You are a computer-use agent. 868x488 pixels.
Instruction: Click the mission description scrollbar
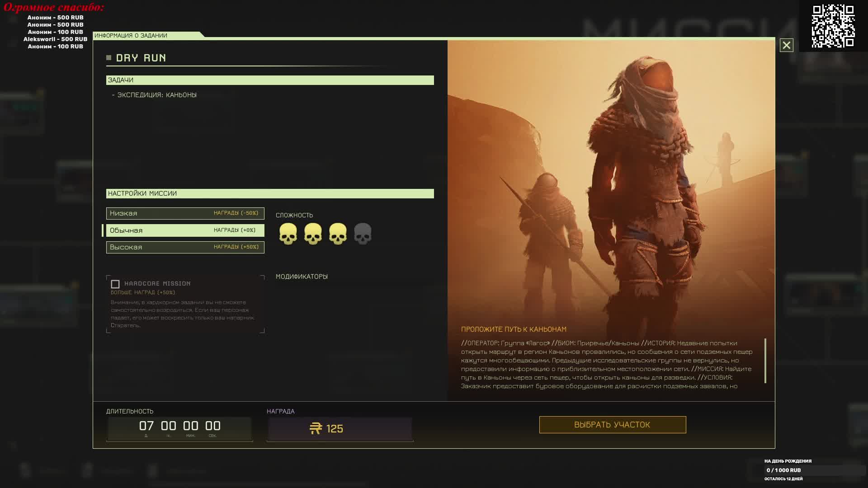[765, 361]
